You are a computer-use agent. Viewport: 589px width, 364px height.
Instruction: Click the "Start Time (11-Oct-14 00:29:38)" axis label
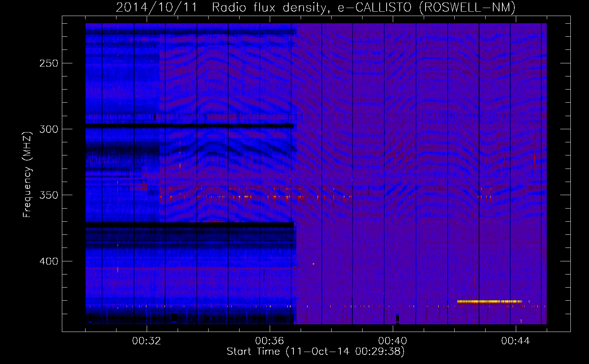pos(316,352)
